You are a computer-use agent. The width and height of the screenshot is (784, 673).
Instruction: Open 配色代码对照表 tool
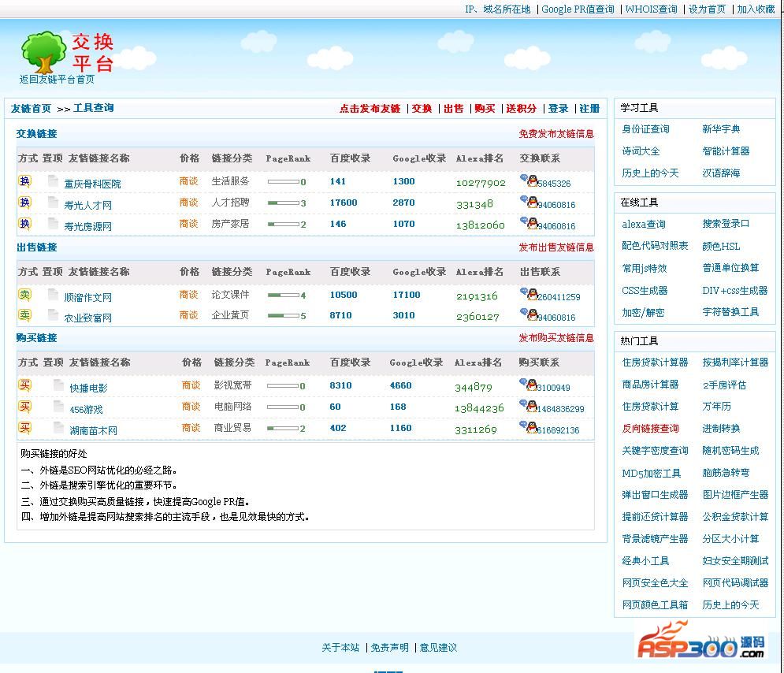click(655, 246)
